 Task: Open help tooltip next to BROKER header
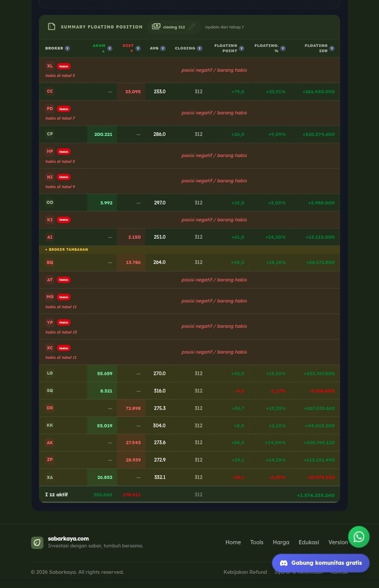[67, 48]
